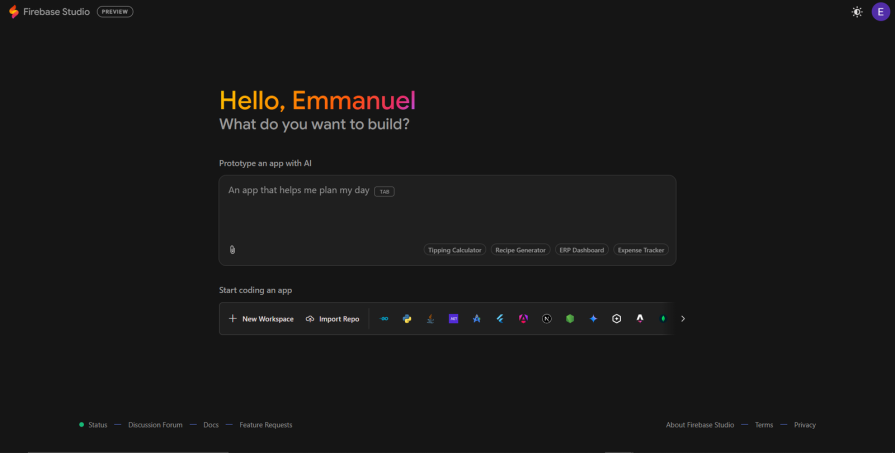Click the Firebase Studio flame logo
Screen dimensions: 895x453
pyautogui.click(x=14, y=11)
